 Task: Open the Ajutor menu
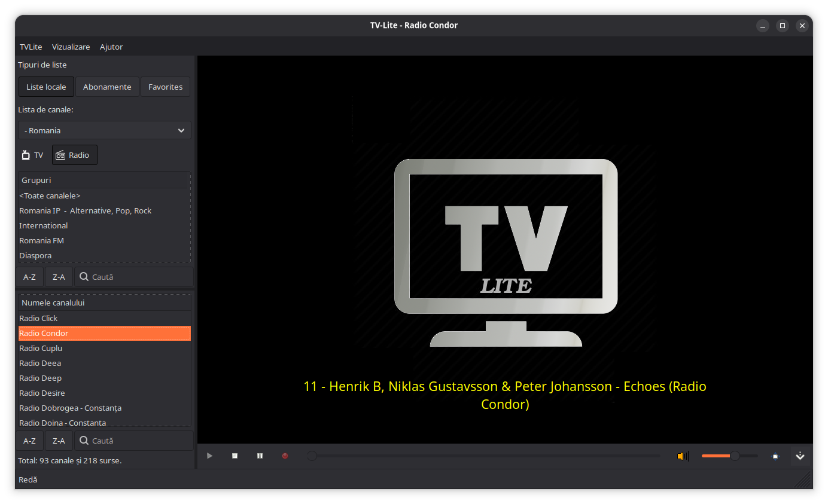pyautogui.click(x=111, y=47)
